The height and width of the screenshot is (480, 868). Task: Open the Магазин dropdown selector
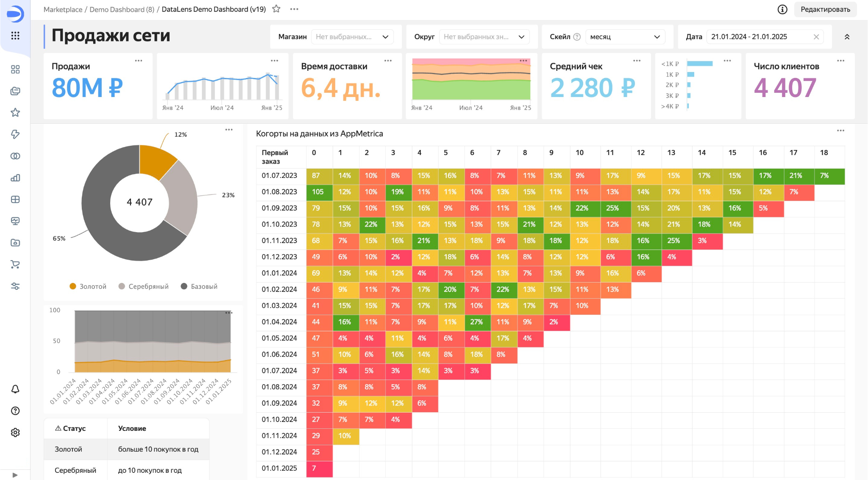tap(352, 37)
